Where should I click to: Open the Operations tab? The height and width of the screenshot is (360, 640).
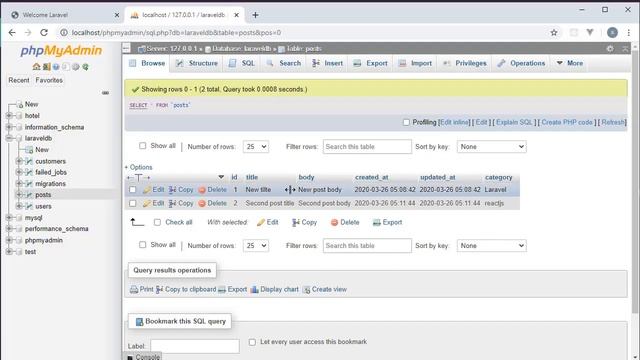coord(521,63)
